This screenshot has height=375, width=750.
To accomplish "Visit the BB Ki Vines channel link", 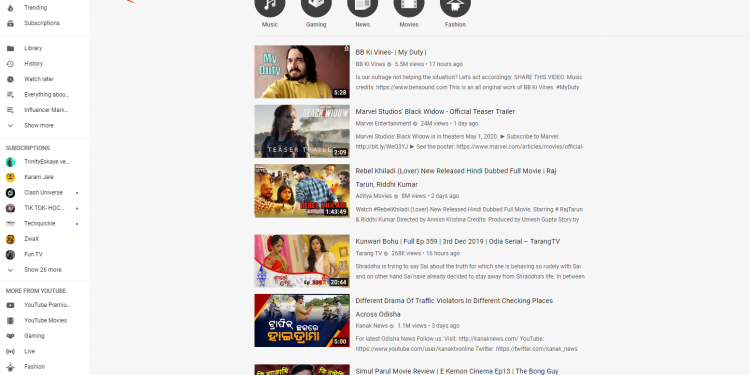I will 370,64.
